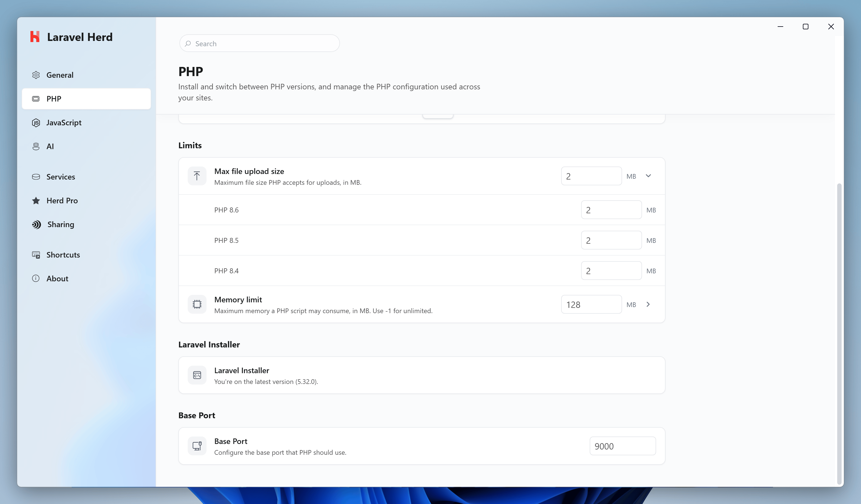The image size is (861, 504).
Task: Click the AI robot icon
Action: pyautogui.click(x=36, y=147)
